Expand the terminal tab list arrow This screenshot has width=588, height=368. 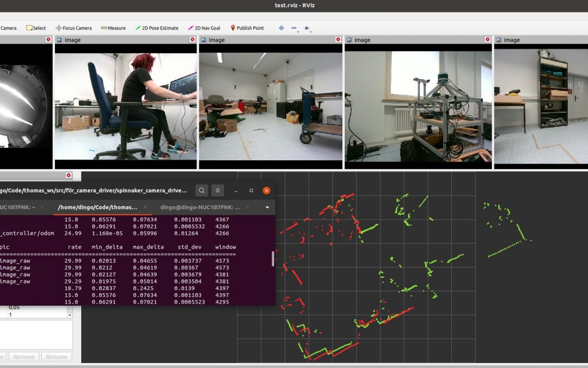tap(267, 207)
